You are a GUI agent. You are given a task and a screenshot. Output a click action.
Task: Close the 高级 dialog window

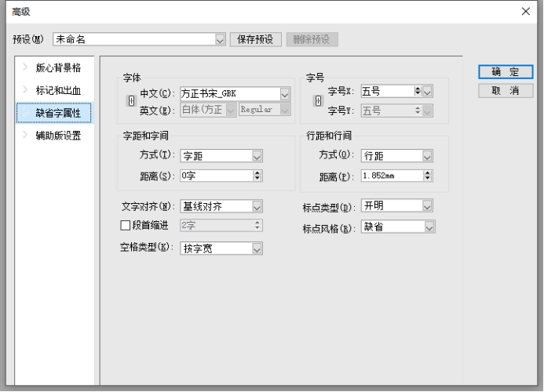click(526, 11)
